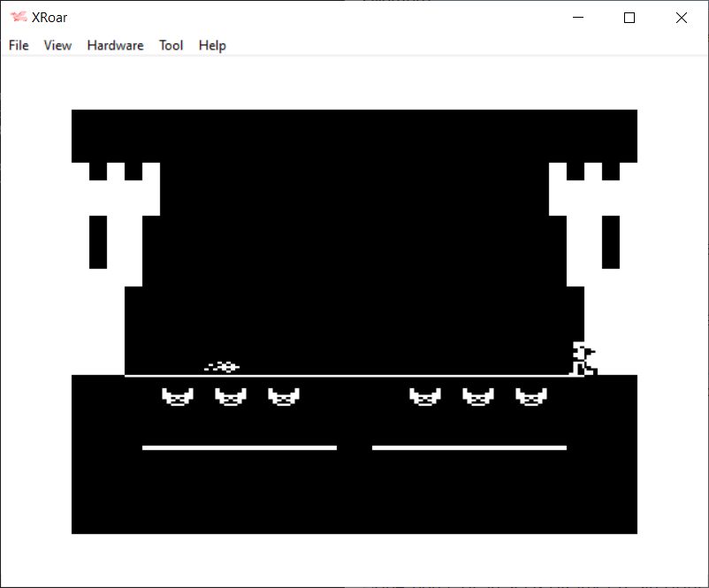Select the rightmost skull sprite in left group
Viewport: 709px width, 588px height.
point(283,397)
